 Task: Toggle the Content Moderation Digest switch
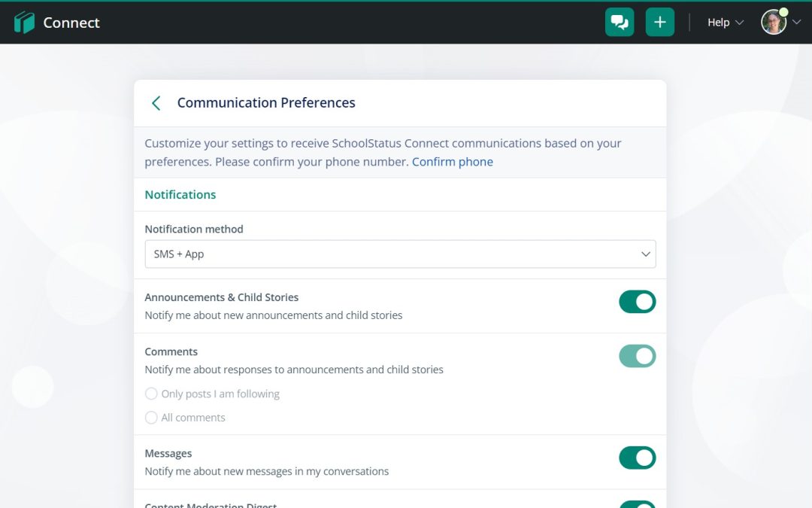click(x=637, y=504)
